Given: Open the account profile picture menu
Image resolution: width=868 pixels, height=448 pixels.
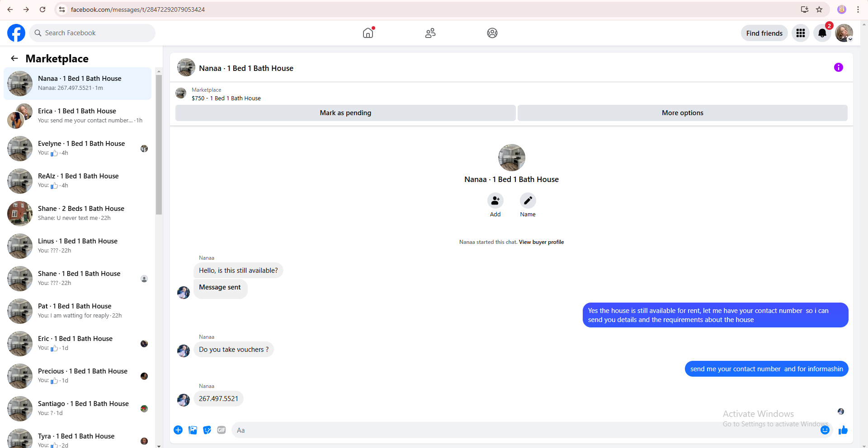Looking at the screenshot, I should [x=844, y=33].
